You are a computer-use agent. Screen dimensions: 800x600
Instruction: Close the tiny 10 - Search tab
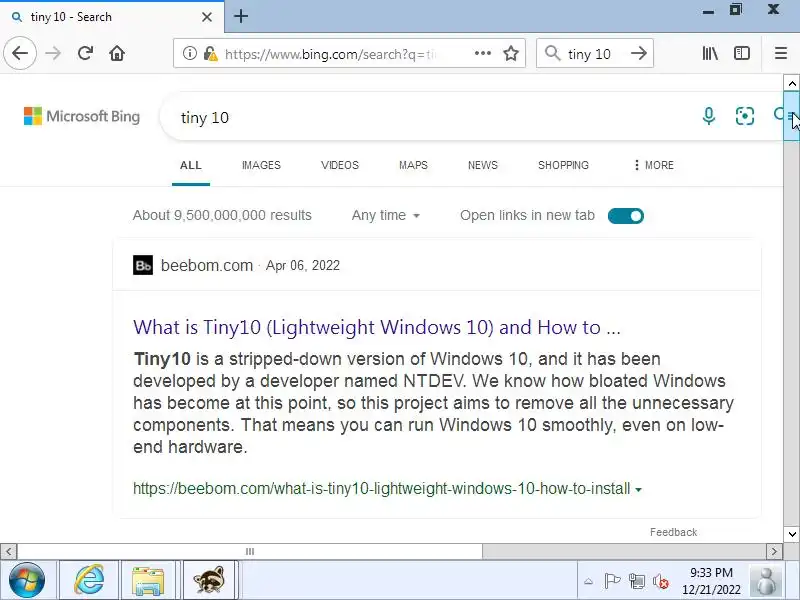point(207,17)
